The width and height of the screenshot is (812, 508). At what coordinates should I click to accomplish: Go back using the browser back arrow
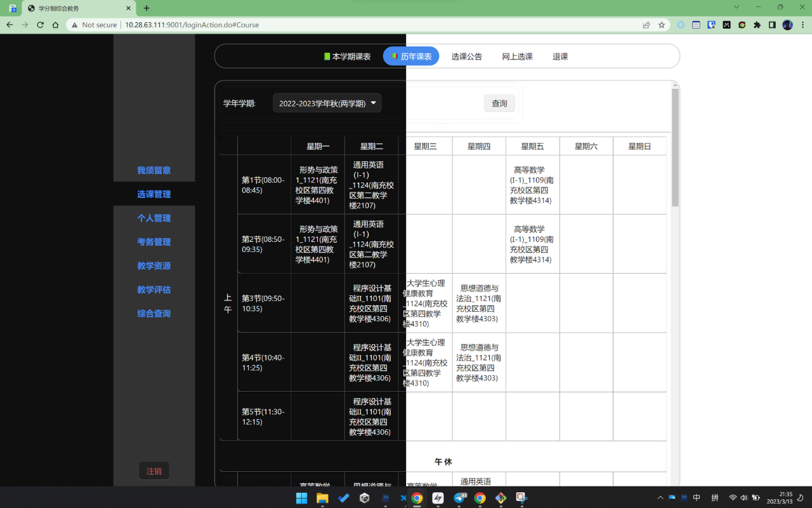coord(10,25)
